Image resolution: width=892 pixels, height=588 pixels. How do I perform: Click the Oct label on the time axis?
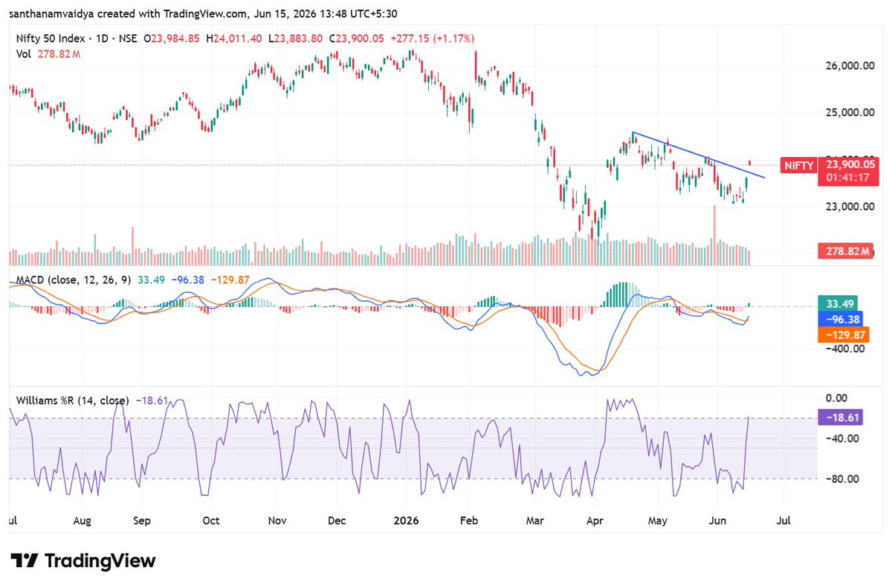(211, 520)
